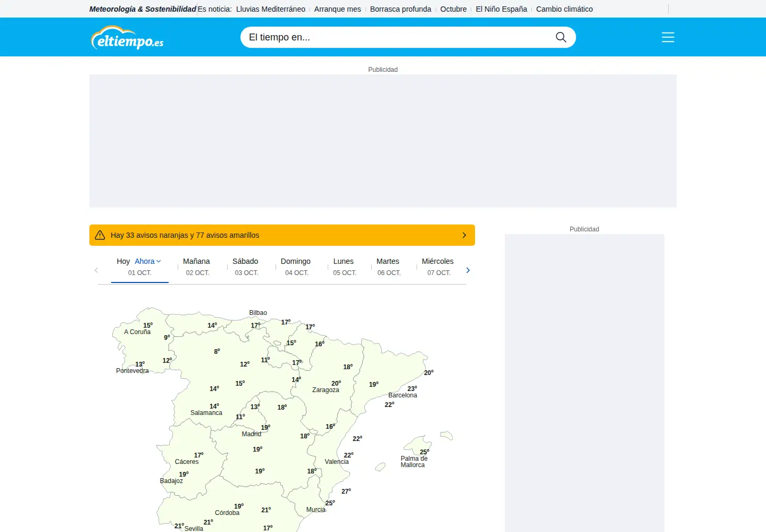Image resolution: width=766 pixels, height=532 pixels.
Task: Click Palma de Mallorca on the map
Action: [x=414, y=462]
